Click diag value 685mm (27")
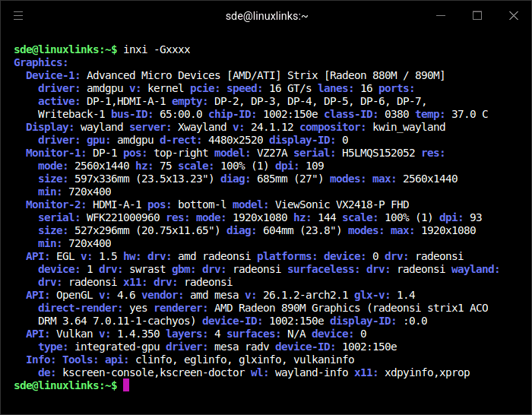The image size is (532, 415). pyautogui.click(x=290, y=179)
